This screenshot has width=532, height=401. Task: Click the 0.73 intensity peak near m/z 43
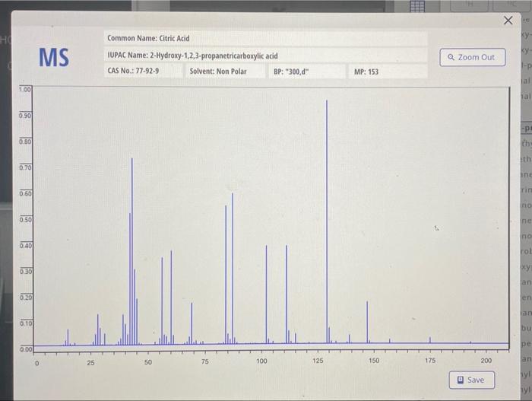132,251
